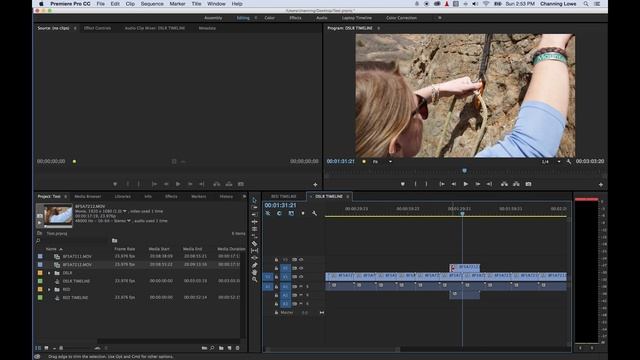This screenshot has height=360, width=640.
Task: Click New Item icon in Project panel
Action: pyautogui.click(x=229, y=348)
